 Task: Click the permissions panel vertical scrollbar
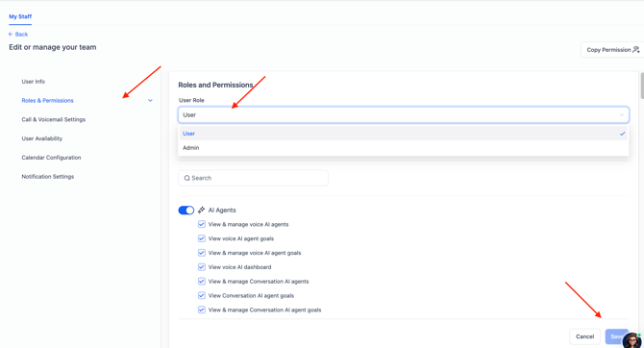[642, 87]
